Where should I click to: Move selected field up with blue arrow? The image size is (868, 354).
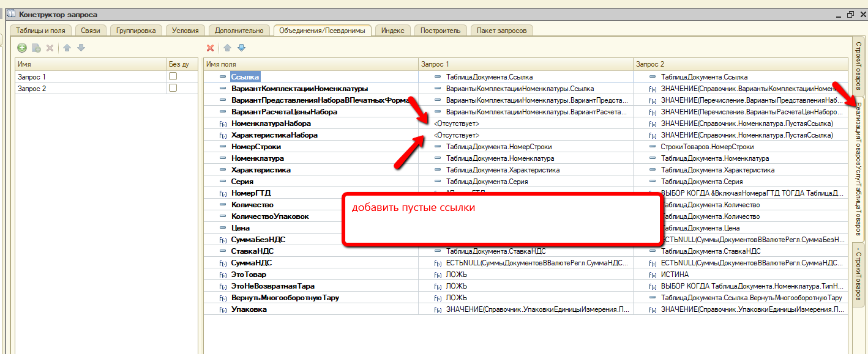(227, 48)
